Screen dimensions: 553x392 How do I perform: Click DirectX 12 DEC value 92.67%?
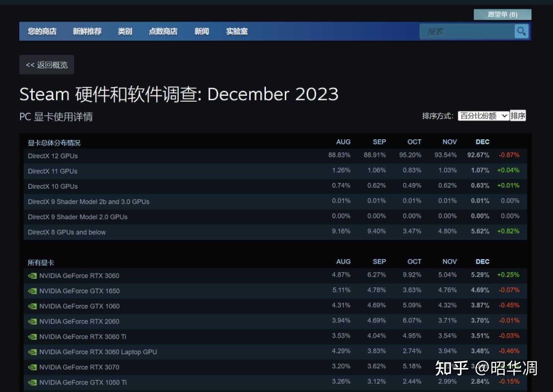[x=478, y=155]
